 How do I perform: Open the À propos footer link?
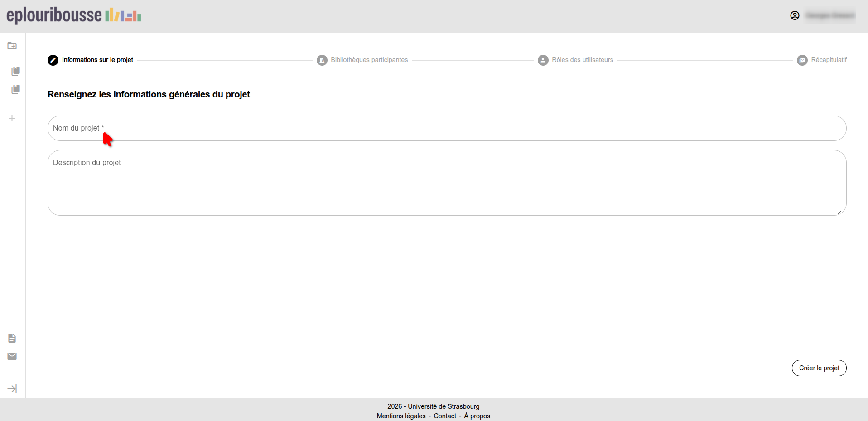(x=477, y=416)
